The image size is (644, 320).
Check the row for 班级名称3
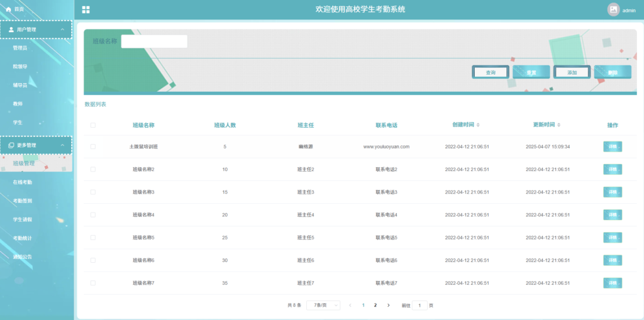tap(93, 192)
